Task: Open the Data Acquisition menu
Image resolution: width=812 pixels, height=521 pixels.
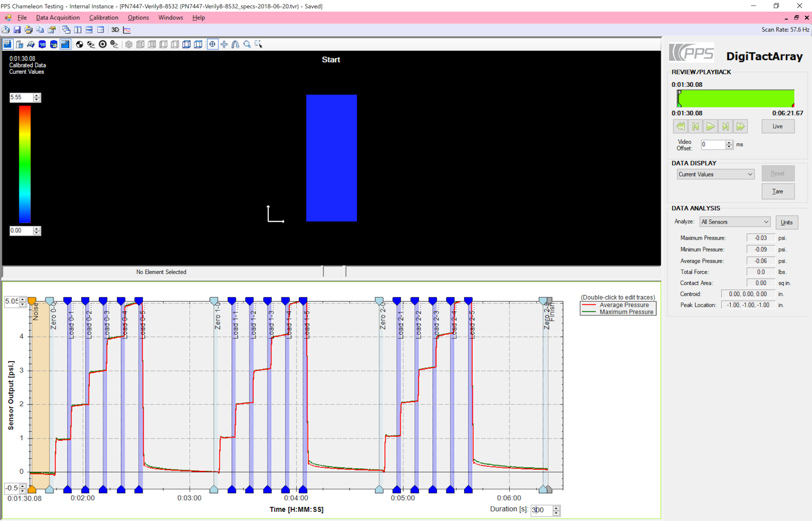Action: pyautogui.click(x=57, y=18)
